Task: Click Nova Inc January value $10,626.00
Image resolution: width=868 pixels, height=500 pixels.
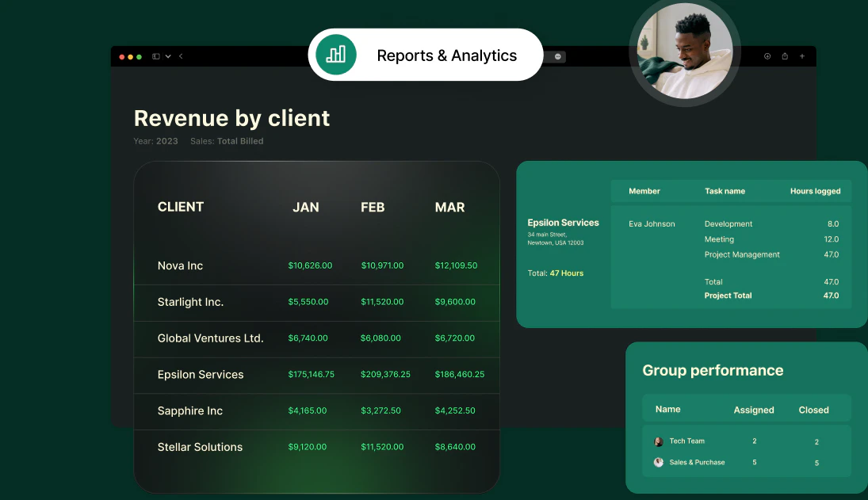Action: (310, 265)
